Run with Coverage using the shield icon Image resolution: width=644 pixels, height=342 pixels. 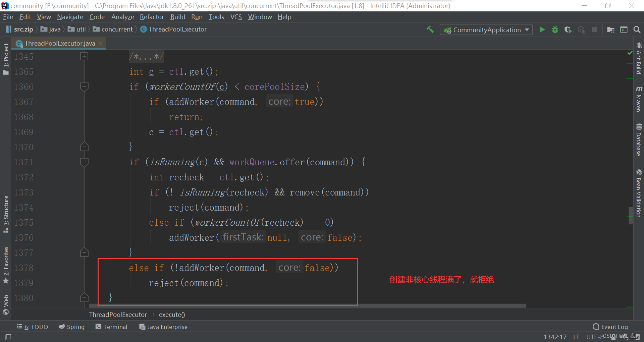pyautogui.click(x=568, y=30)
